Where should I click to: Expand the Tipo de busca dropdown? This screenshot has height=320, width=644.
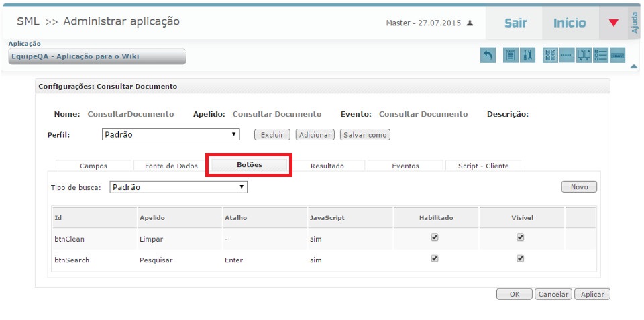178,187
